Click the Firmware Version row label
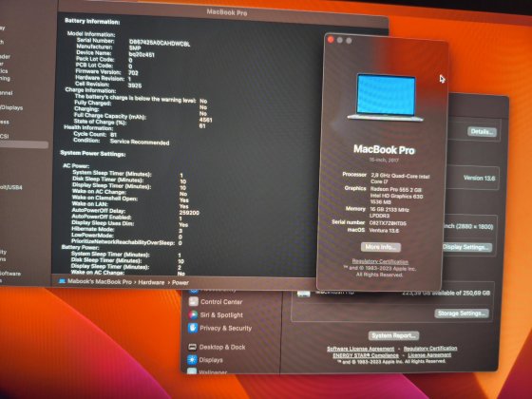The width and height of the screenshot is (532, 399). pyautogui.click(x=98, y=72)
